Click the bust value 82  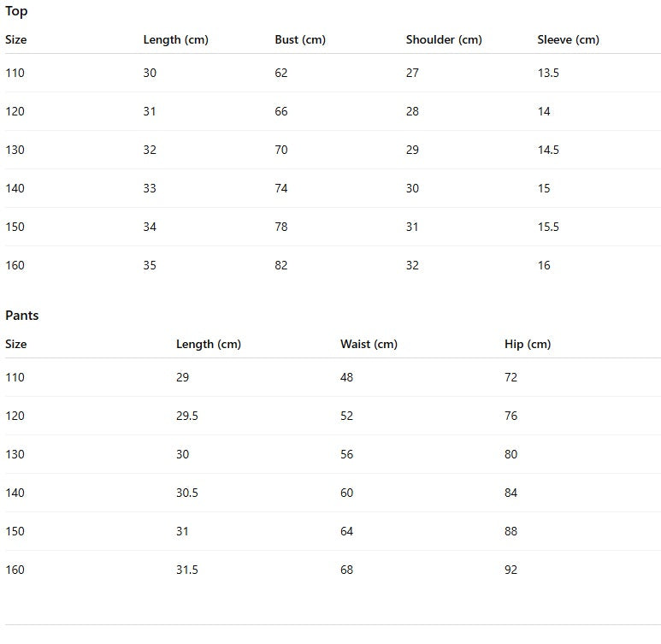coord(281,265)
